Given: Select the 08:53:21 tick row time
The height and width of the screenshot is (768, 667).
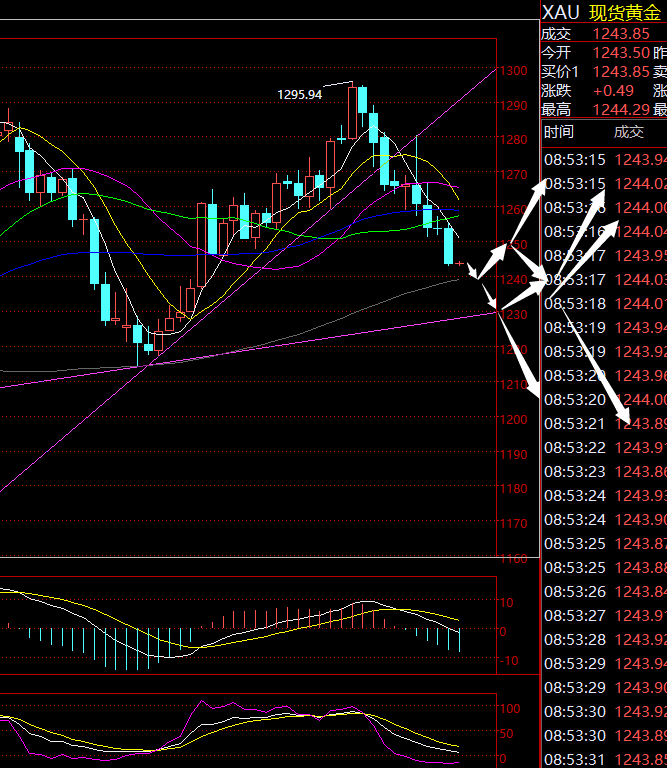Looking at the screenshot, I should coord(575,424).
